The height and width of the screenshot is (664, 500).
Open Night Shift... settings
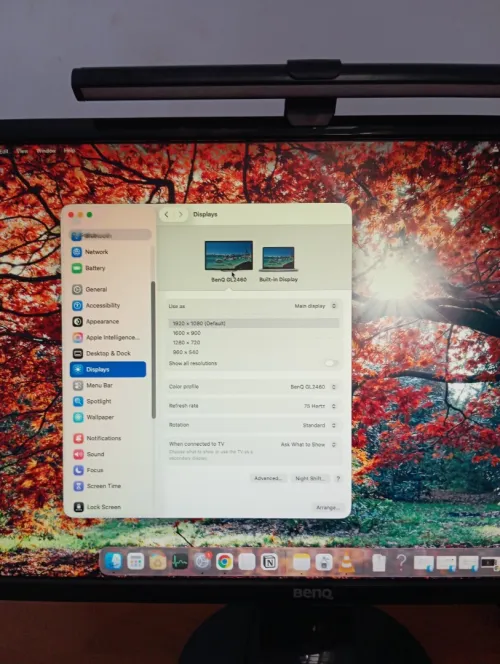click(x=310, y=479)
